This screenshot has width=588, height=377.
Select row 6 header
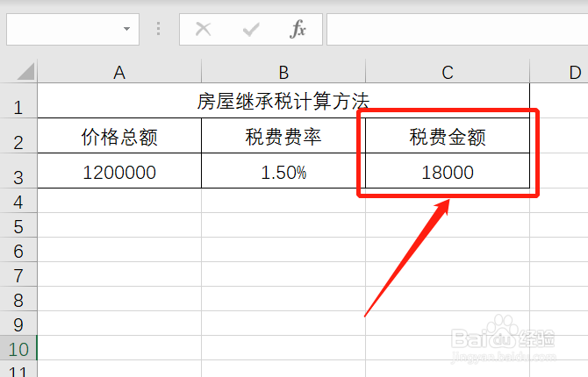click(18, 250)
